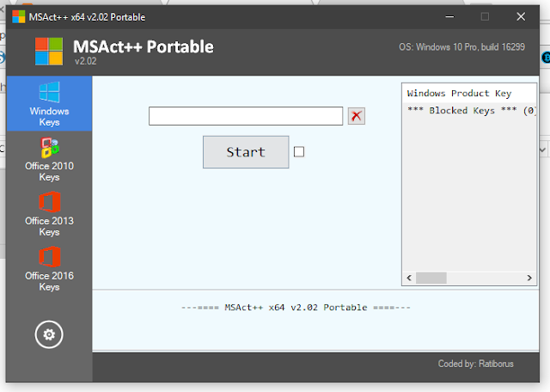This screenshot has height=392, width=550.
Task: Select the '*** Blocked Keys ***' row
Action: pos(471,111)
